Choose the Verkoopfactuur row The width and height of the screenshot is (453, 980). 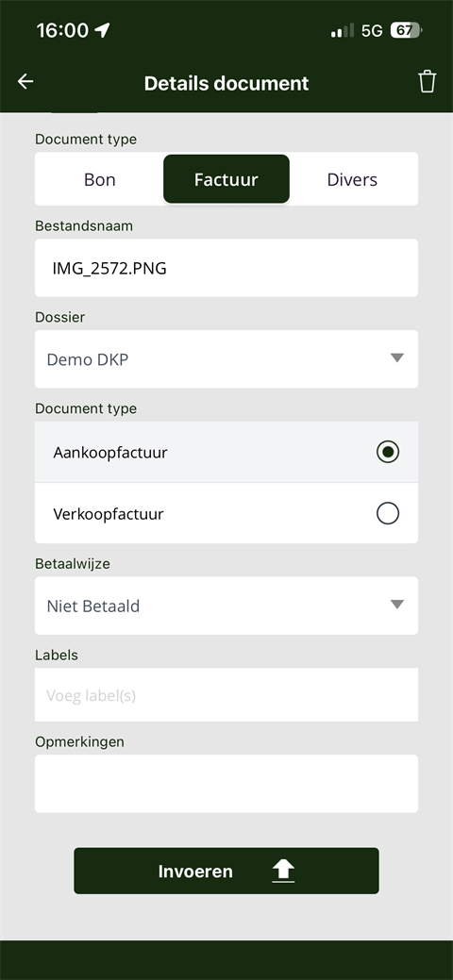pyautogui.click(x=226, y=513)
